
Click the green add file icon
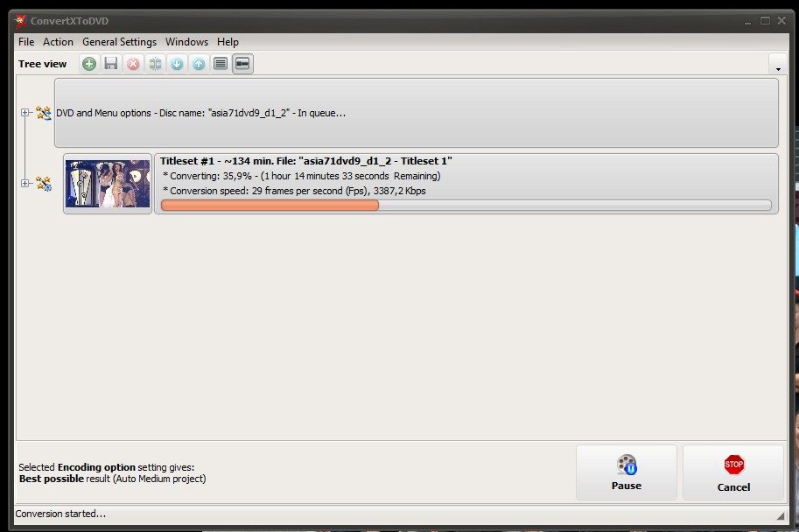[89, 64]
